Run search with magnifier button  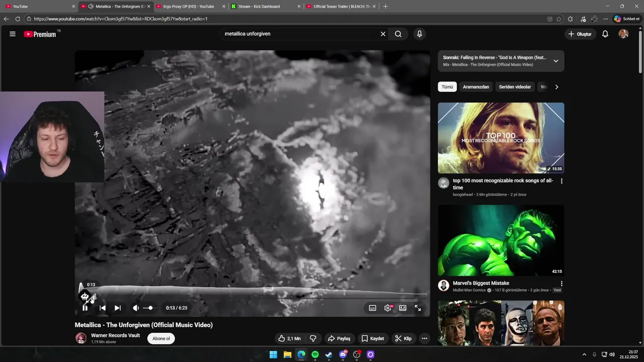point(398,34)
